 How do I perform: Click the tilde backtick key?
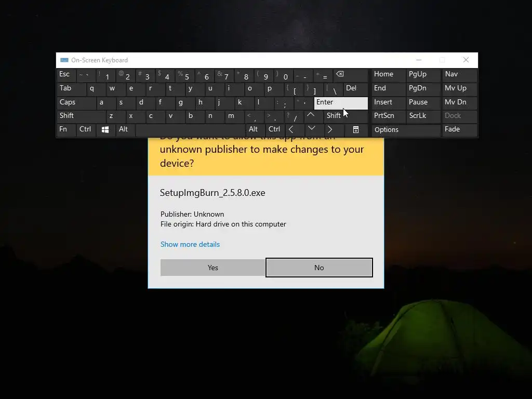click(x=86, y=75)
